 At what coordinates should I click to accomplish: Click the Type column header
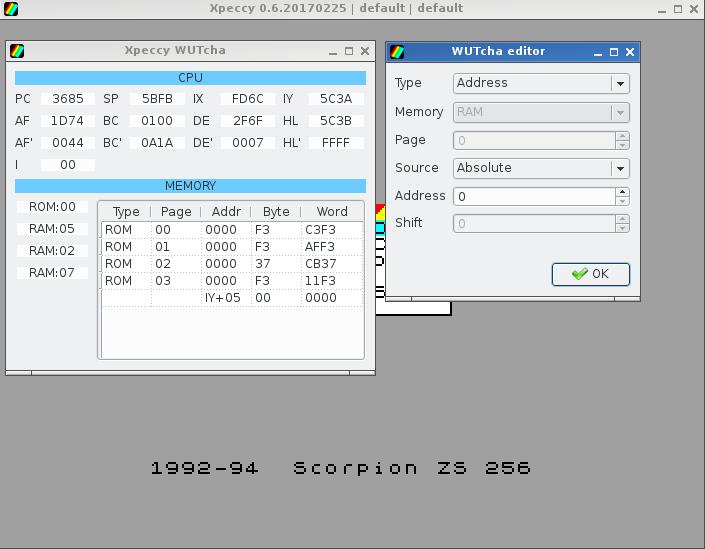click(126, 212)
